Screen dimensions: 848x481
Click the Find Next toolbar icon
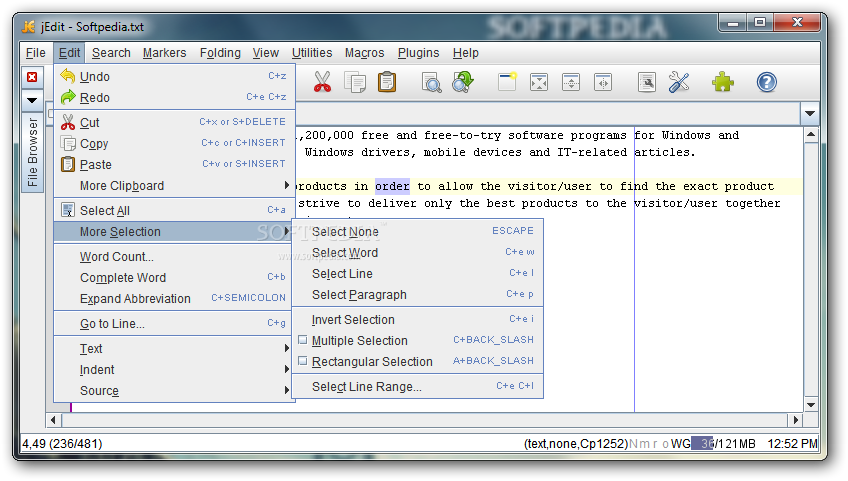pyautogui.click(x=463, y=82)
